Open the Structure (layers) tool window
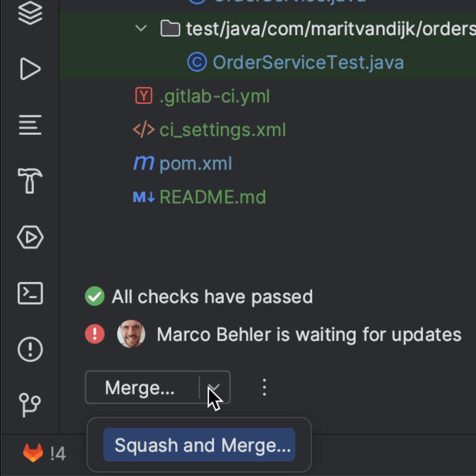Screen dimensions: 476x476 (x=30, y=13)
